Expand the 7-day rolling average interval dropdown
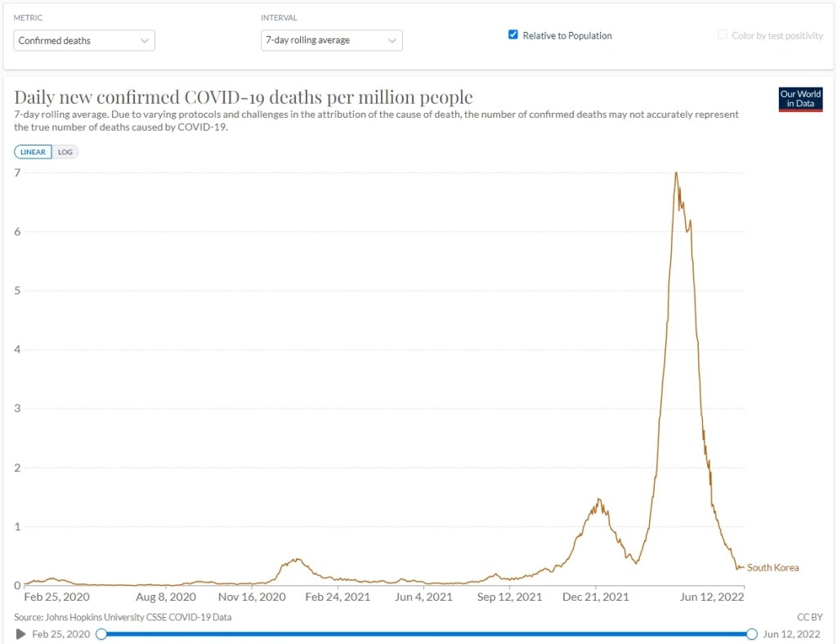The width and height of the screenshot is (837, 644). click(332, 41)
